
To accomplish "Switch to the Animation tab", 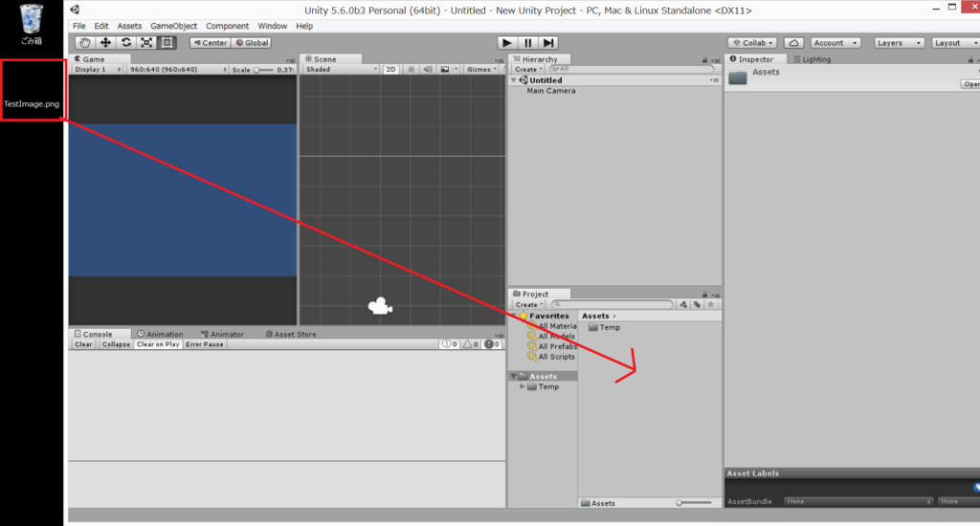I will [161, 334].
